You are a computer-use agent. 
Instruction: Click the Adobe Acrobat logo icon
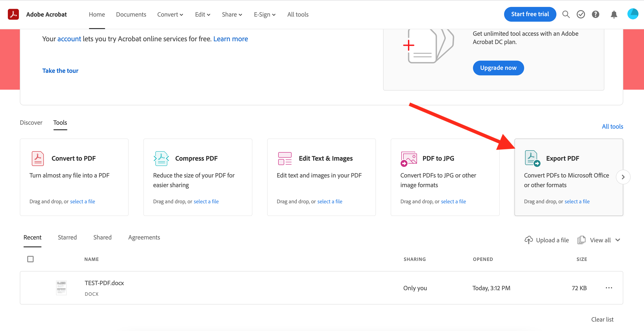click(x=13, y=14)
